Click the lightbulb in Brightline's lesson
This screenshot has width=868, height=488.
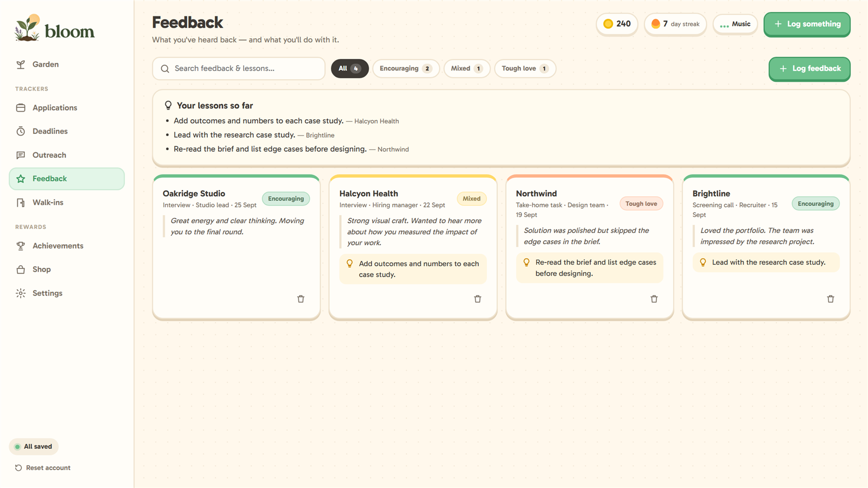(x=703, y=262)
